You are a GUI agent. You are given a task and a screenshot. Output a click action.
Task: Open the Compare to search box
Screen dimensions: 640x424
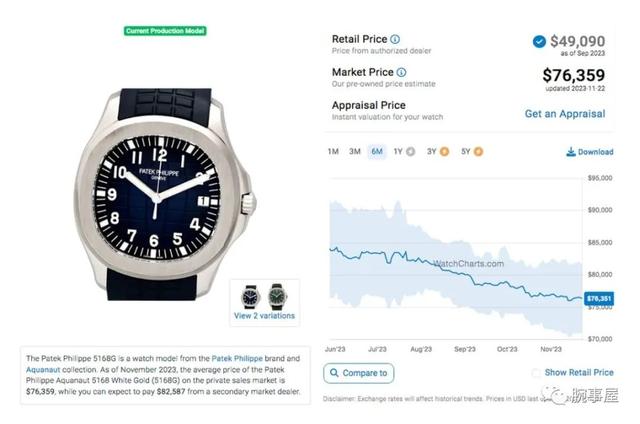(x=358, y=373)
